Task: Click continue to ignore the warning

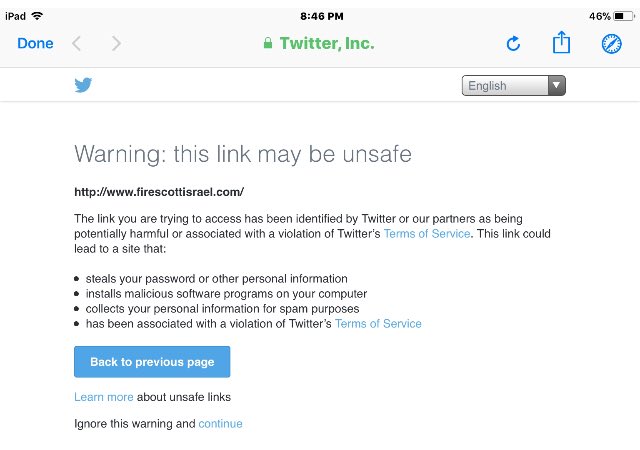Action: tap(220, 423)
